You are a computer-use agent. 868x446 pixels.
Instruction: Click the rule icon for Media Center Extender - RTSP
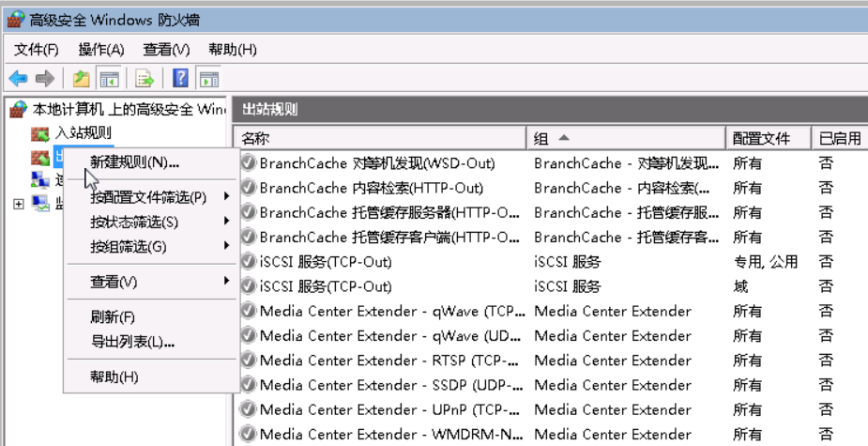click(249, 361)
